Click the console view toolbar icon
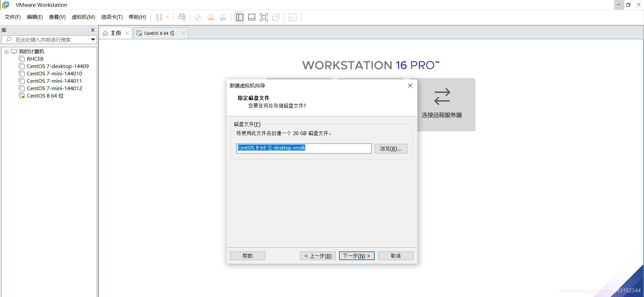Screen dimensions: 644x297 click(x=292, y=17)
